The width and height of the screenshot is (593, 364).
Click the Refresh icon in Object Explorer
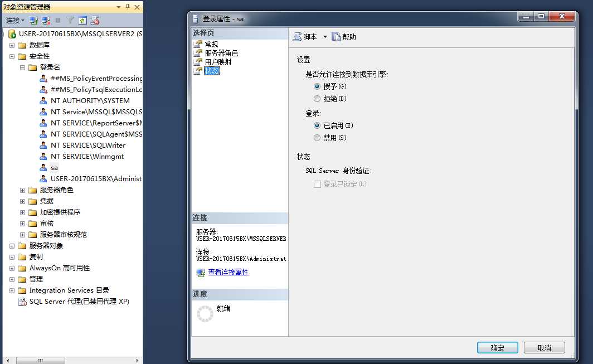(82, 21)
